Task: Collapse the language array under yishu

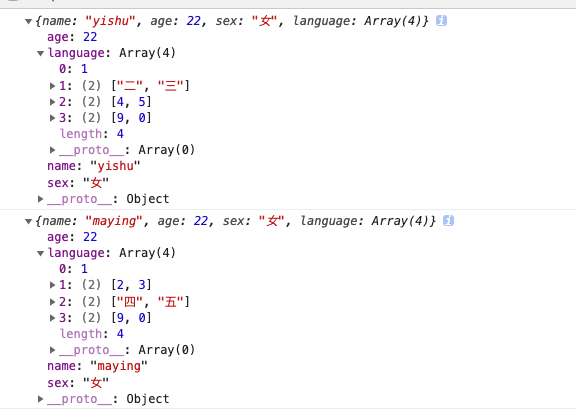Action: [x=40, y=53]
